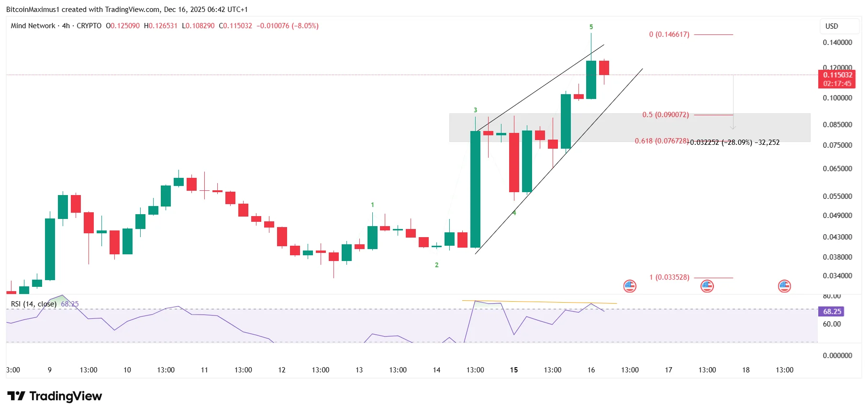Click the RSI 60.00 axis label
Viewport: 868px width, 414px height.
point(832,324)
